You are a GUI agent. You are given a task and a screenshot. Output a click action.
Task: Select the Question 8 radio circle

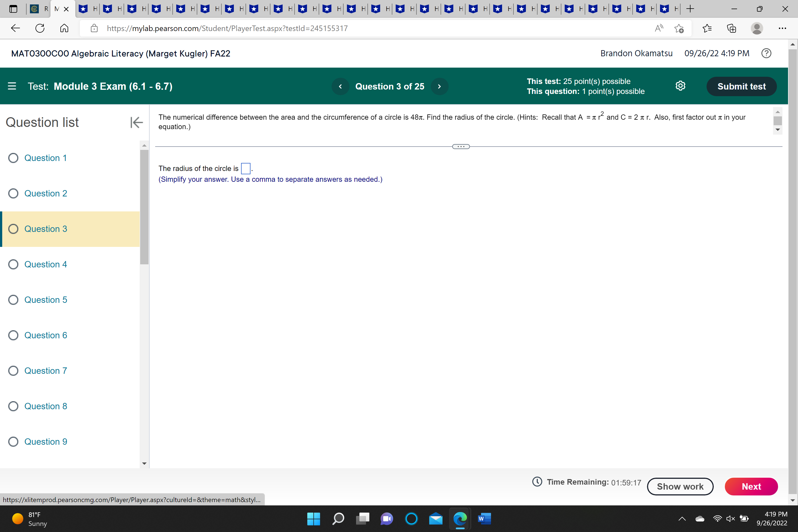pos(13,406)
